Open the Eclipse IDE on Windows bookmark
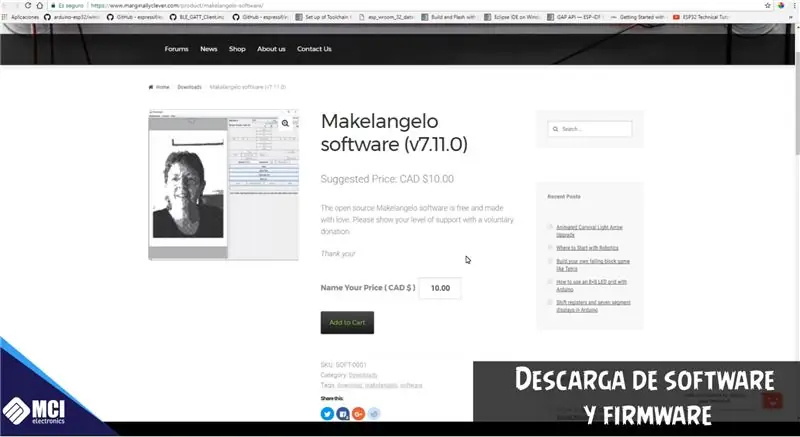 click(x=512, y=17)
